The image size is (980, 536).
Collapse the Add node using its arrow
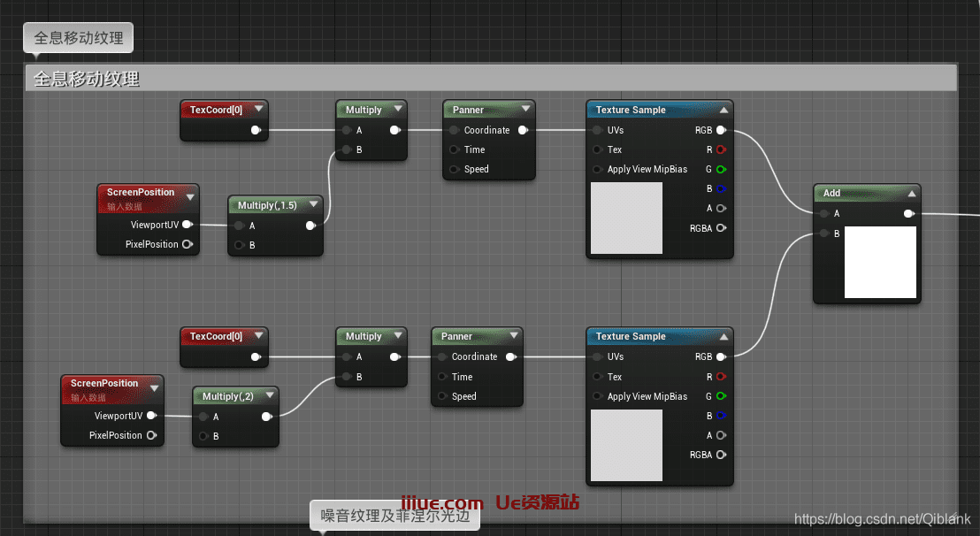(x=911, y=193)
